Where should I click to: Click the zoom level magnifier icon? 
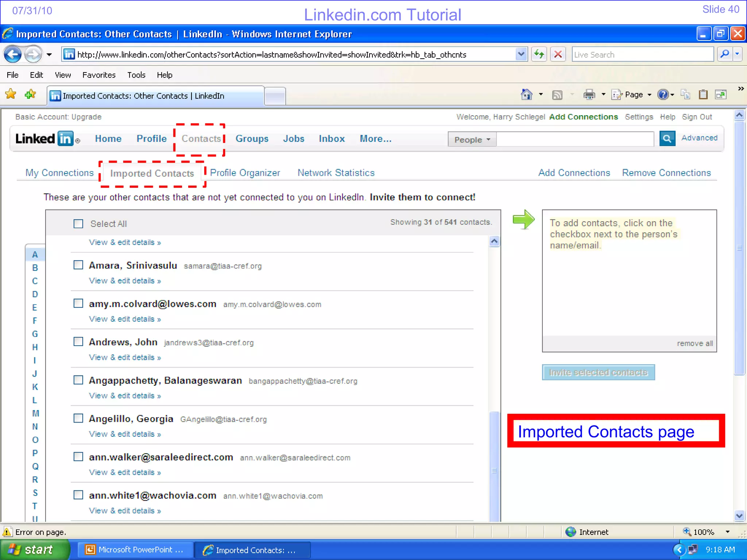[x=687, y=532]
